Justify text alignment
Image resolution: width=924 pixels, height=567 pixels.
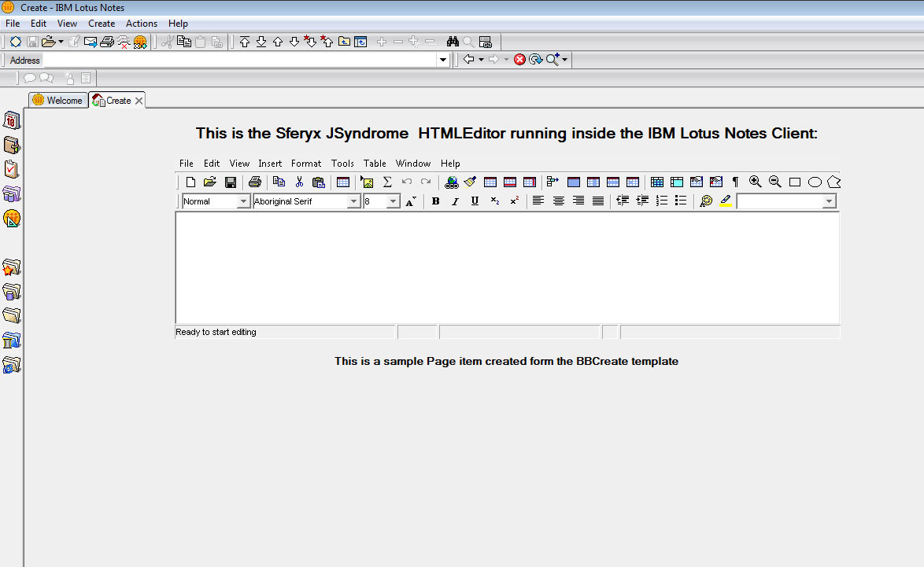598,201
